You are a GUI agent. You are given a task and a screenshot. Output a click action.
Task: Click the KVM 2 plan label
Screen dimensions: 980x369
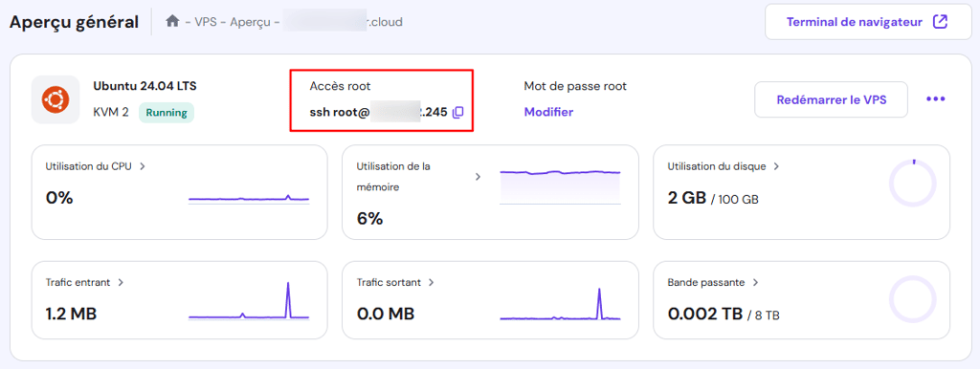tap(111, 113)
